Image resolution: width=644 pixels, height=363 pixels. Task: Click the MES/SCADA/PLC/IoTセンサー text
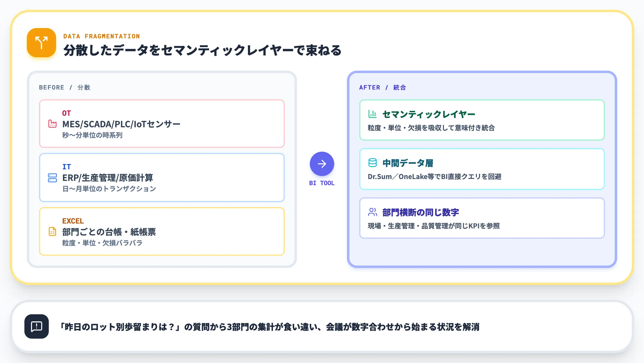(121, 124)
